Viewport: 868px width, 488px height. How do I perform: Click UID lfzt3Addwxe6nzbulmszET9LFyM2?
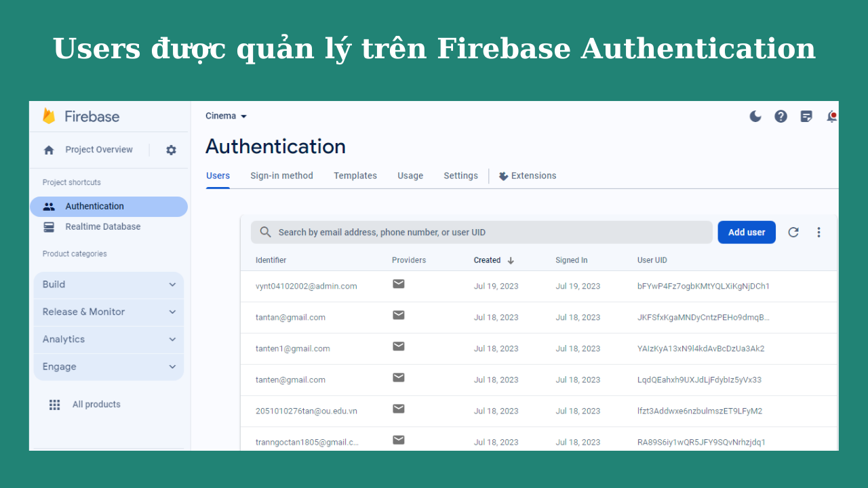700,411
